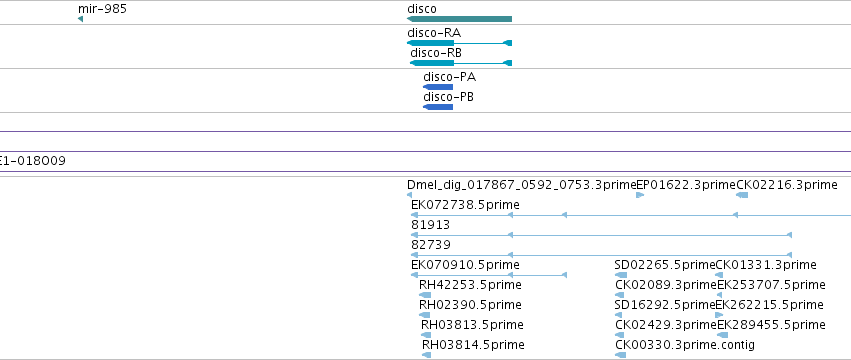This screenshot has height=360, width=851.
Task: Select the Dmel_dig_017867_0592_0753.3prime arrow glyph
Action: [x=410, y=195]
